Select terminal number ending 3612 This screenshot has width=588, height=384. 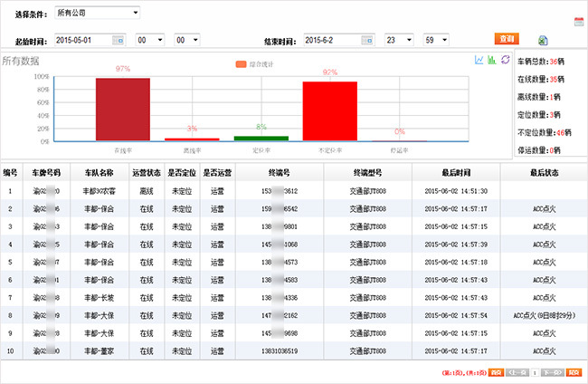280,191
